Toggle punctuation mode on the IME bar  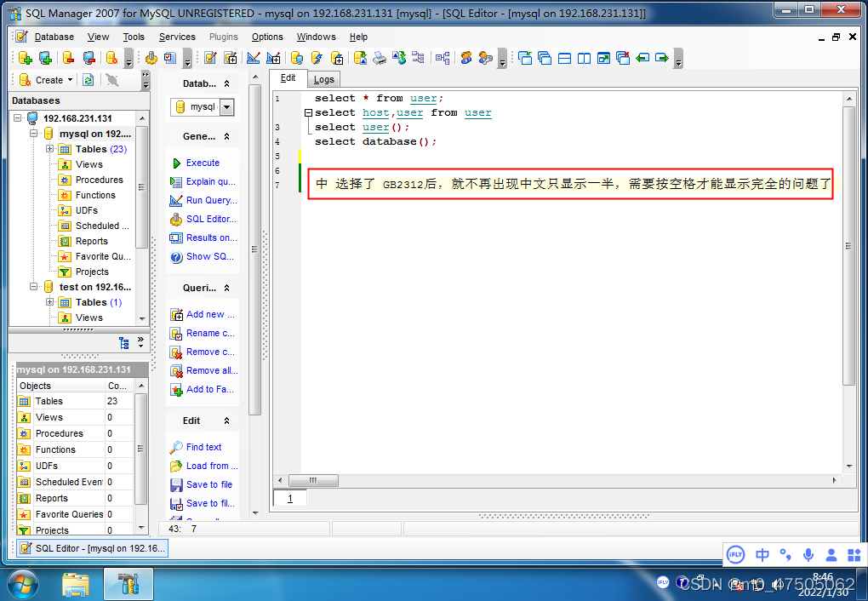pos(785,554)
